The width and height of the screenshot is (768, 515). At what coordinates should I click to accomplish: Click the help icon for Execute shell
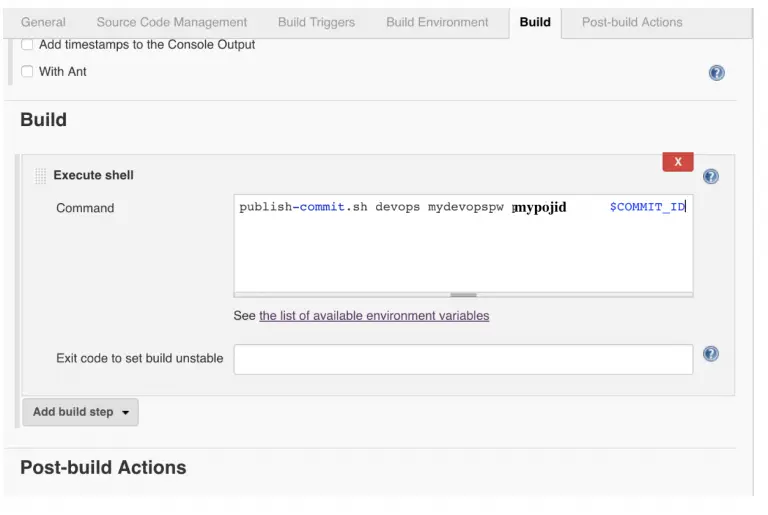[x=710, y=177]
